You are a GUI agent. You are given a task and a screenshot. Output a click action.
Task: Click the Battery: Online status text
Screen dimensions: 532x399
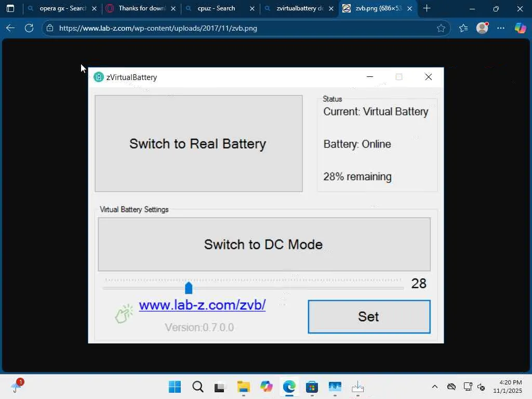357,144
